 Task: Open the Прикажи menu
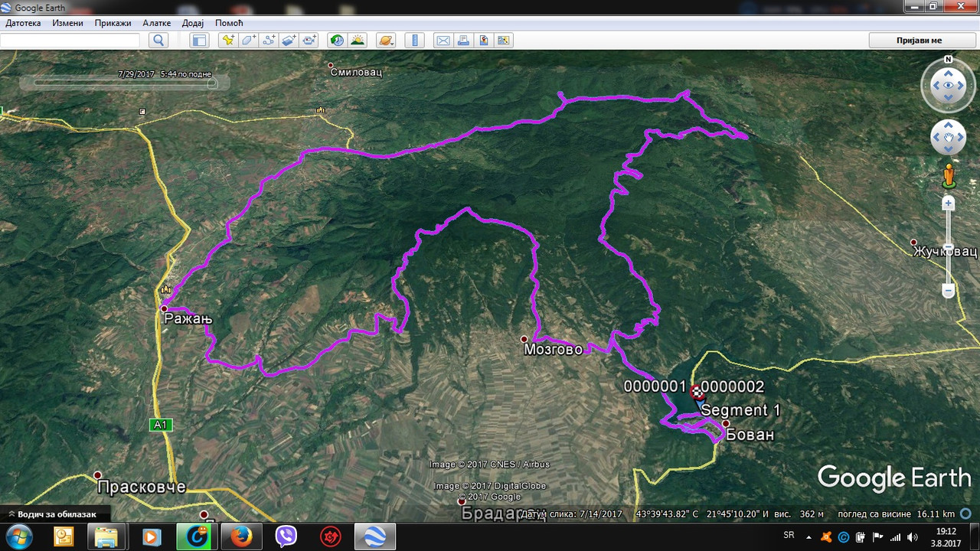pos(113,23)
